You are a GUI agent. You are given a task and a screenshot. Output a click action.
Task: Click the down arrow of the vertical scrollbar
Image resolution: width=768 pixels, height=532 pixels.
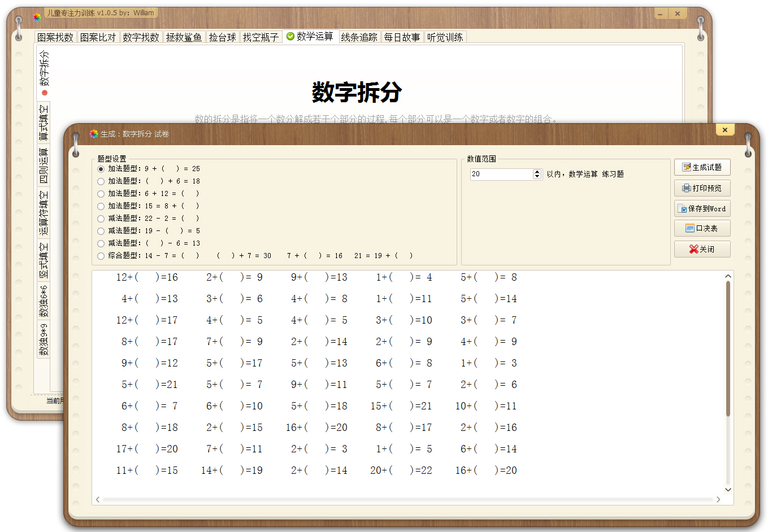click(729, 490)
